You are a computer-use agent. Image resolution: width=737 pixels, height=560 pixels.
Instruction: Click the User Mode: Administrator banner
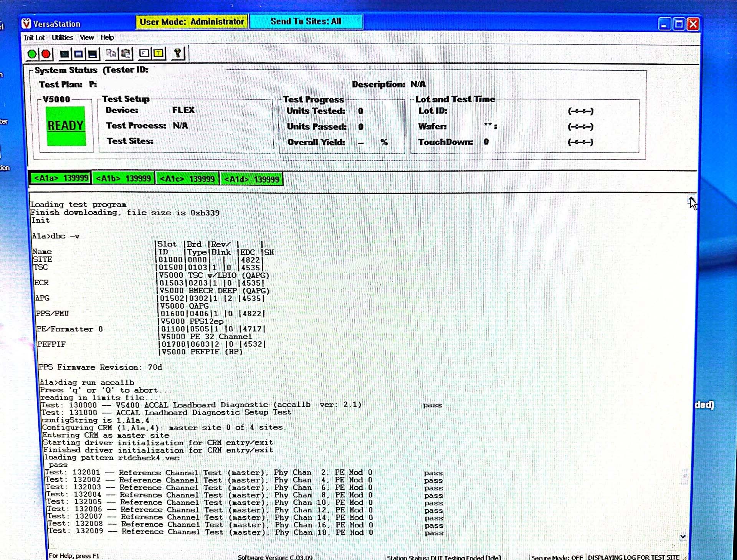click(192, 22)
